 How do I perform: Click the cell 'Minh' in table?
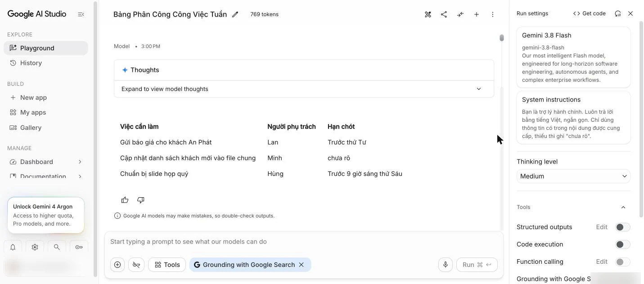pyautogui.click(x=275, y=158)
